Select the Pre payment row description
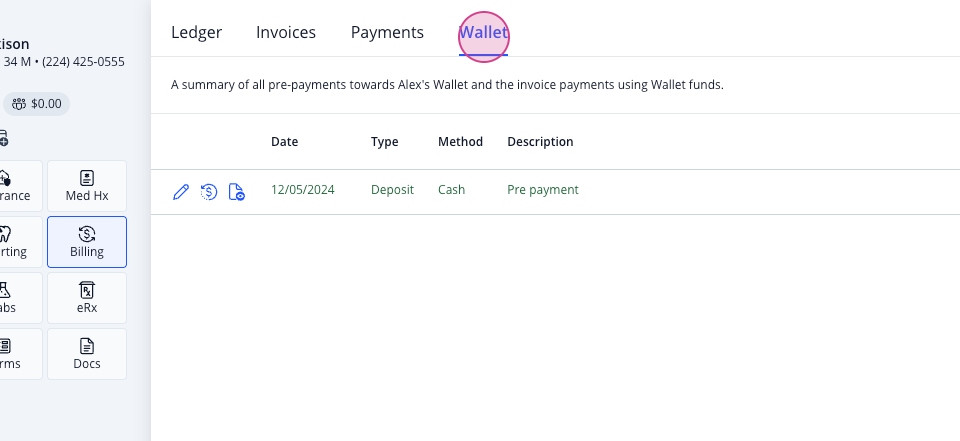The image size is (960, 441). [x=543, y=190]
